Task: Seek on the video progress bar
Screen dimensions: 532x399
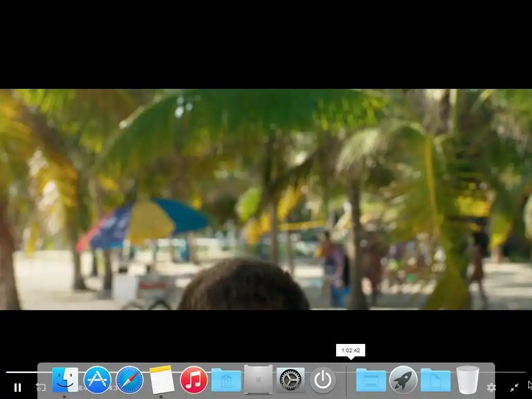Action: pos(266,372)
